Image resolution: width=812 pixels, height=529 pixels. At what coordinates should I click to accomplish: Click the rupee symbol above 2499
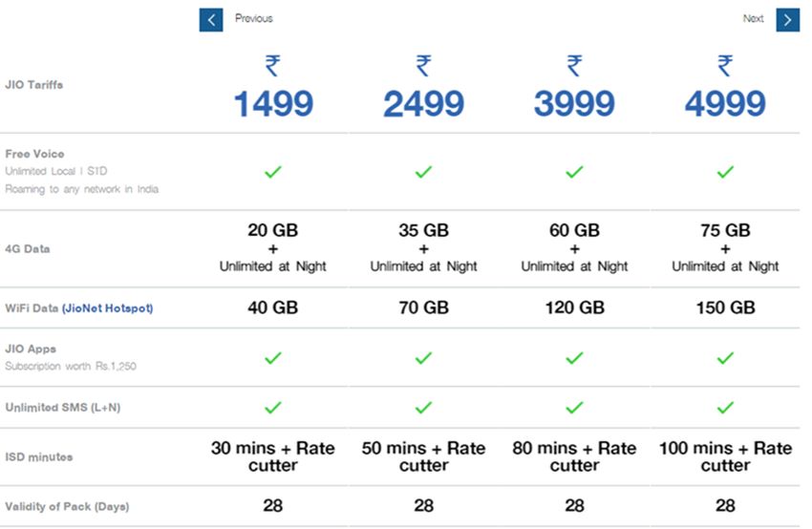pyautogui.click(x=423, y=66)
